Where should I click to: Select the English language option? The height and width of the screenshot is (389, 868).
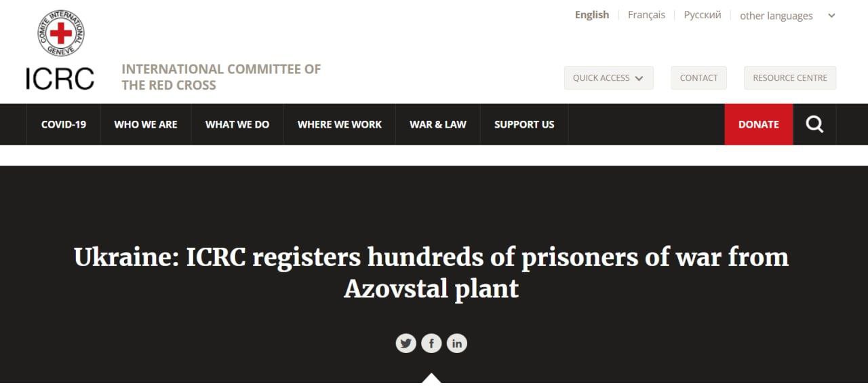(x=592, y=15)
